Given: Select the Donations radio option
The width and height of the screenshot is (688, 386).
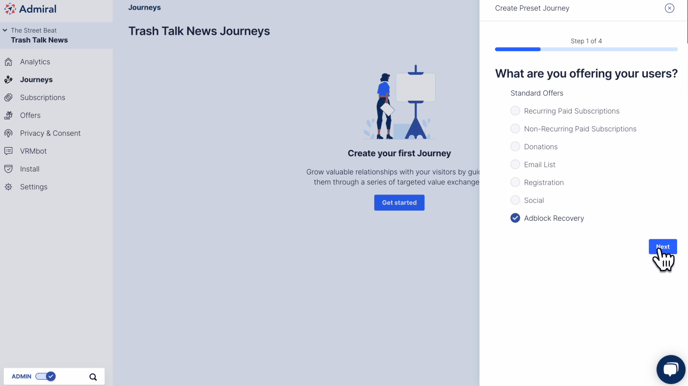Looking at the screenshot, I should tap(515, 147).
